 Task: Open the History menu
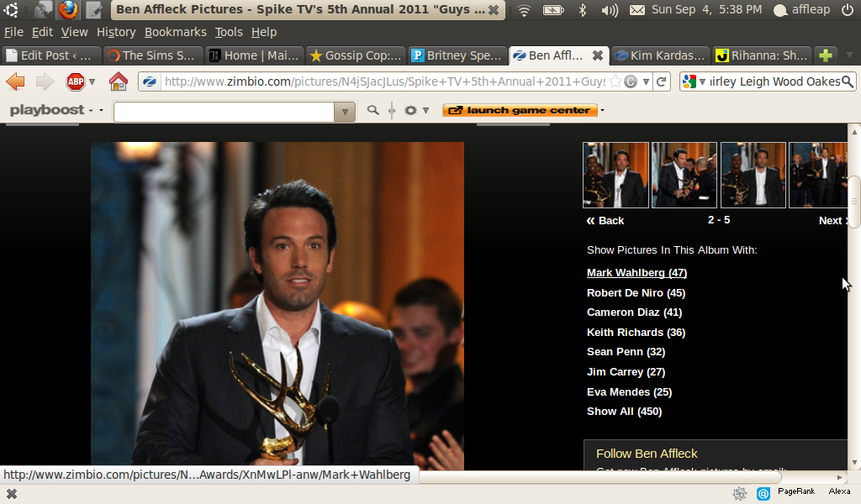click(x=116, y=33)
